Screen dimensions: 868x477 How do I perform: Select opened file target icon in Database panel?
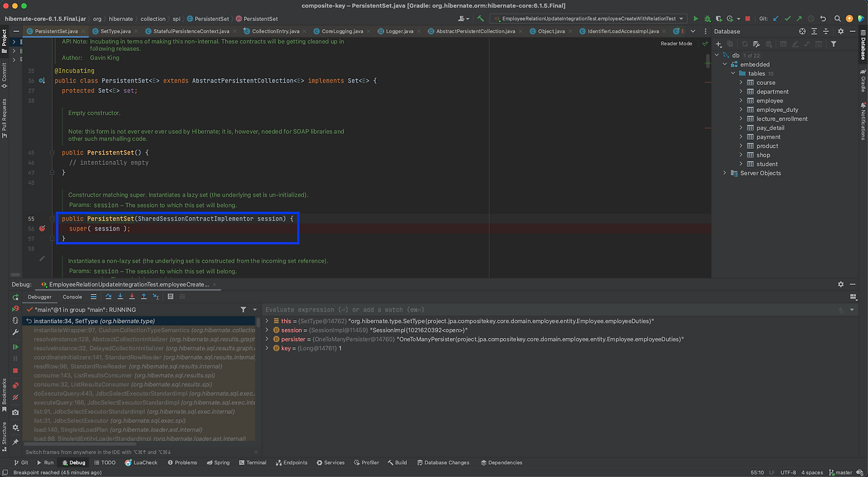tap(802, 31)
